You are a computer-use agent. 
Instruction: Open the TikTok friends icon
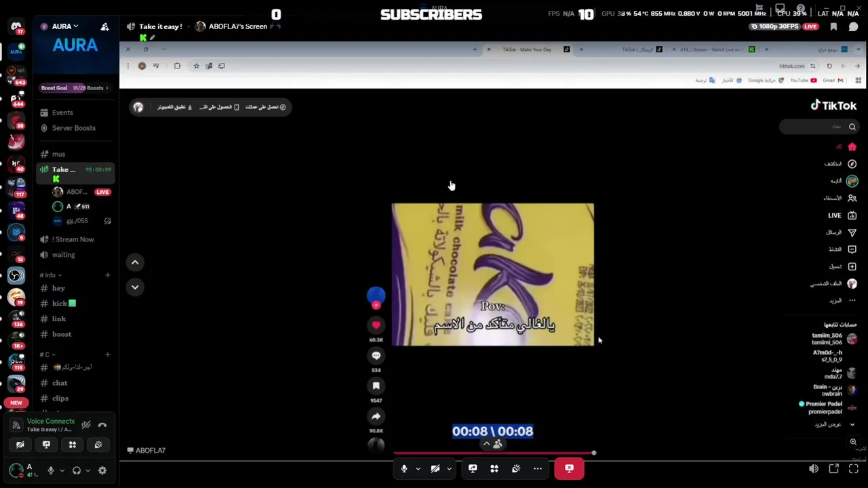tap(852, 198)
